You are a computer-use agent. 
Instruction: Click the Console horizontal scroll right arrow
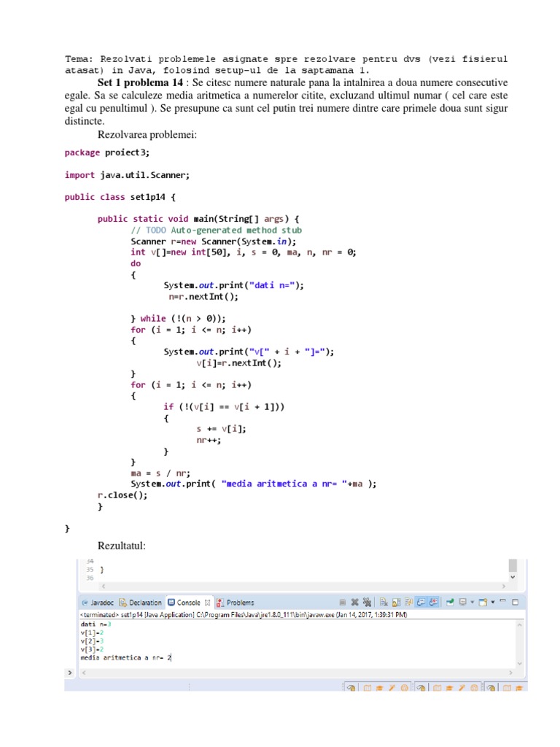(x=510, y=673)
